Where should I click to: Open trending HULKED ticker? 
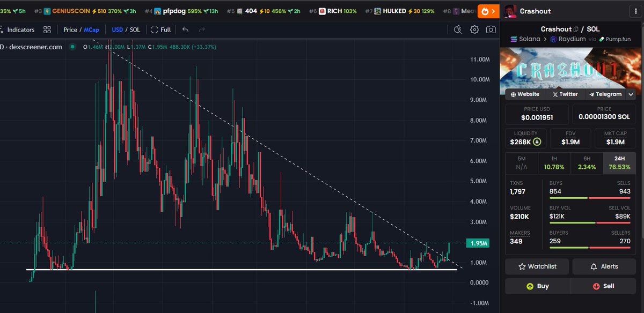[400, 11]
